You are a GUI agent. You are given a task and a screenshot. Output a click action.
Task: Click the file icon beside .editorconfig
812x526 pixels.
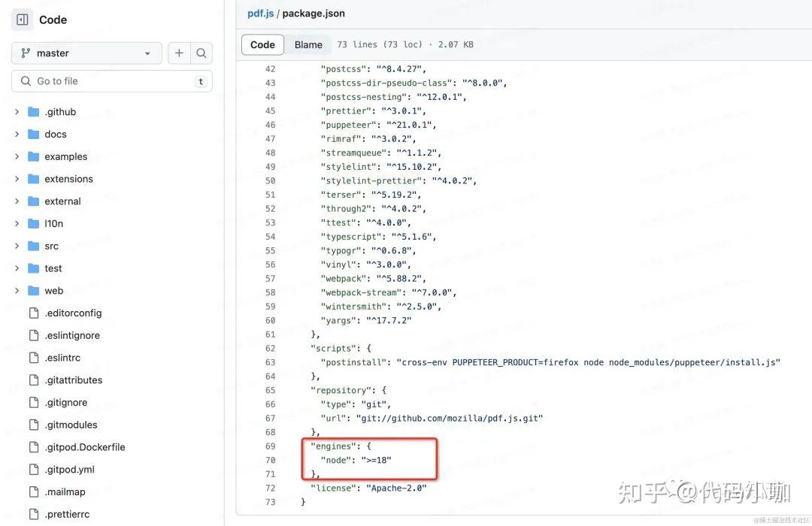[x=33, y=313]
